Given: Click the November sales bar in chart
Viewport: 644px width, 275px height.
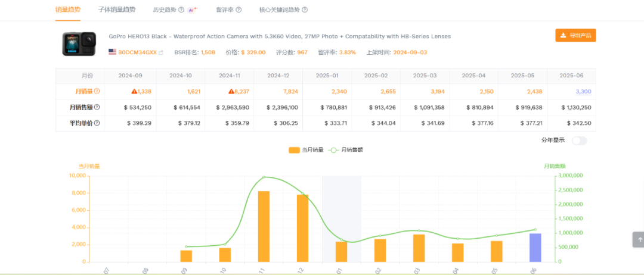Looking at the screenshot, I should coord(264,226).
